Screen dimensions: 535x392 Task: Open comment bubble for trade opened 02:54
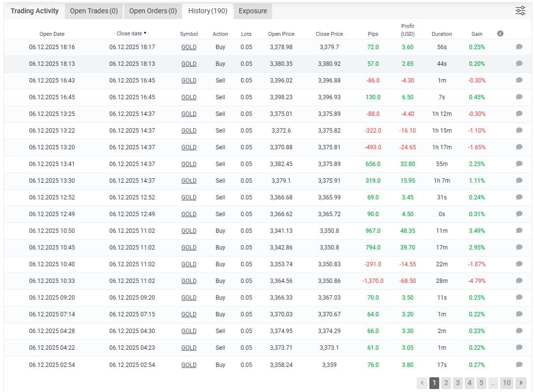coord(519,364)
